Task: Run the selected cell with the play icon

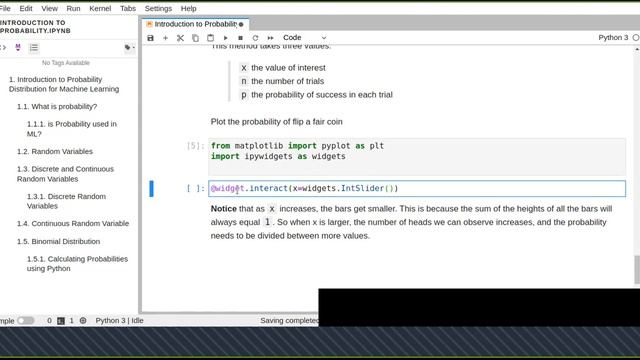Action: pos(225,38)
